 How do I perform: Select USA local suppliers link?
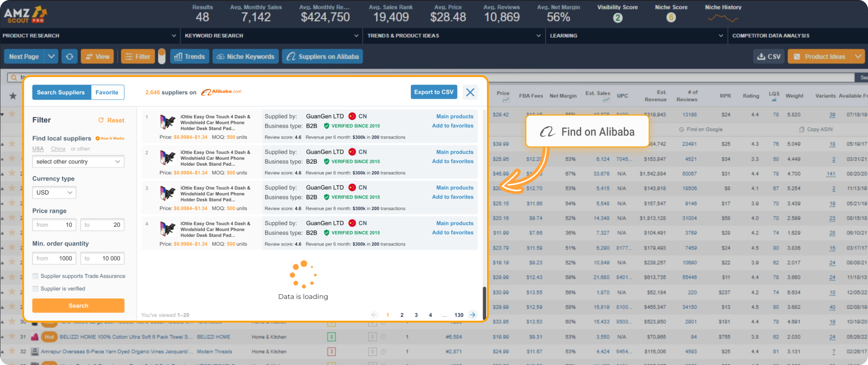point(38,149)
